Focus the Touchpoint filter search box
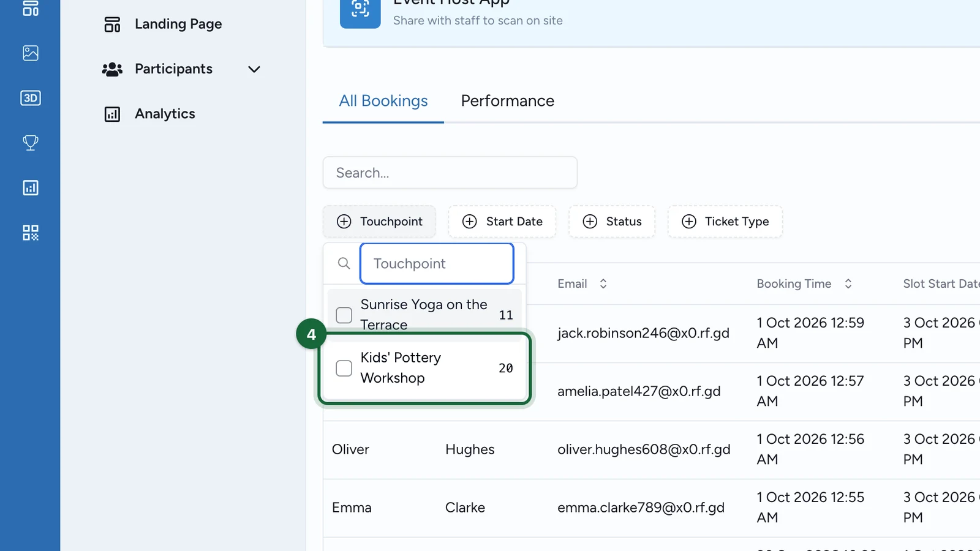980x551 pixels. coord(437,263)
